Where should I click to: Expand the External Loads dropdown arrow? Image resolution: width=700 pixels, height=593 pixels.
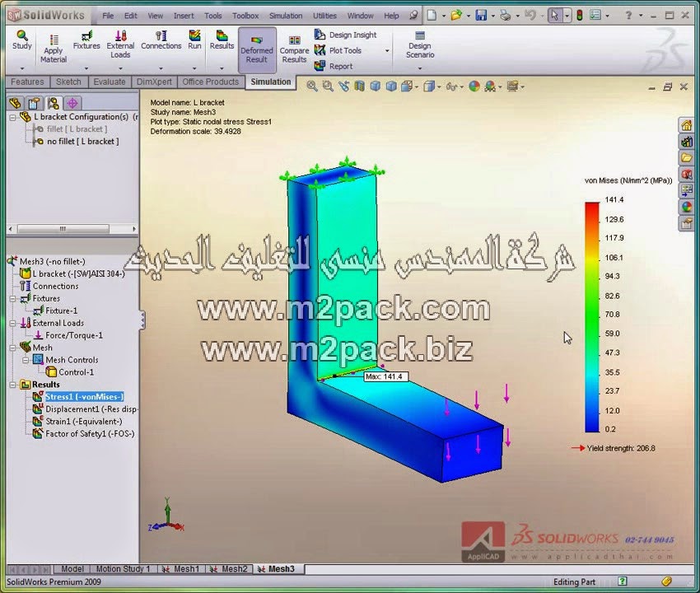120,68
